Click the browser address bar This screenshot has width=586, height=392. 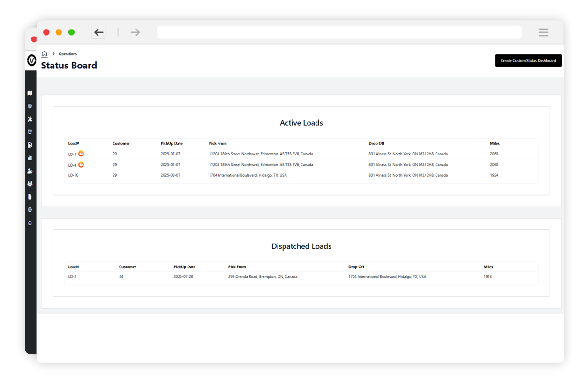[339, 32]
